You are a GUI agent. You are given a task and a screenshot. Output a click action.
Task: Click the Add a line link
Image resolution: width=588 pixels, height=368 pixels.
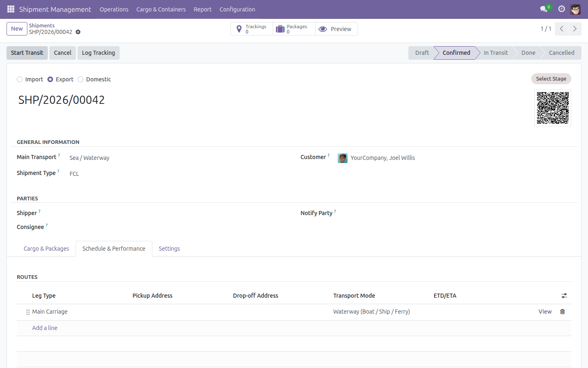tap(45, 328)
